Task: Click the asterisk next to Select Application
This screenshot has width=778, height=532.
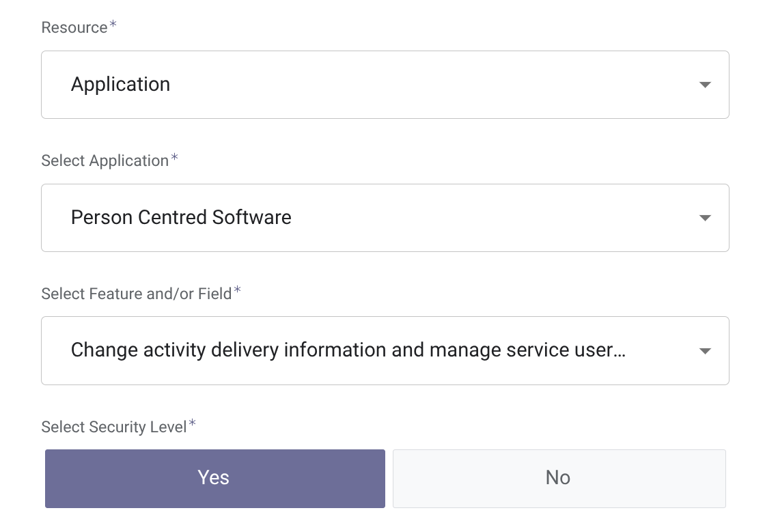Action: [175, 159]
